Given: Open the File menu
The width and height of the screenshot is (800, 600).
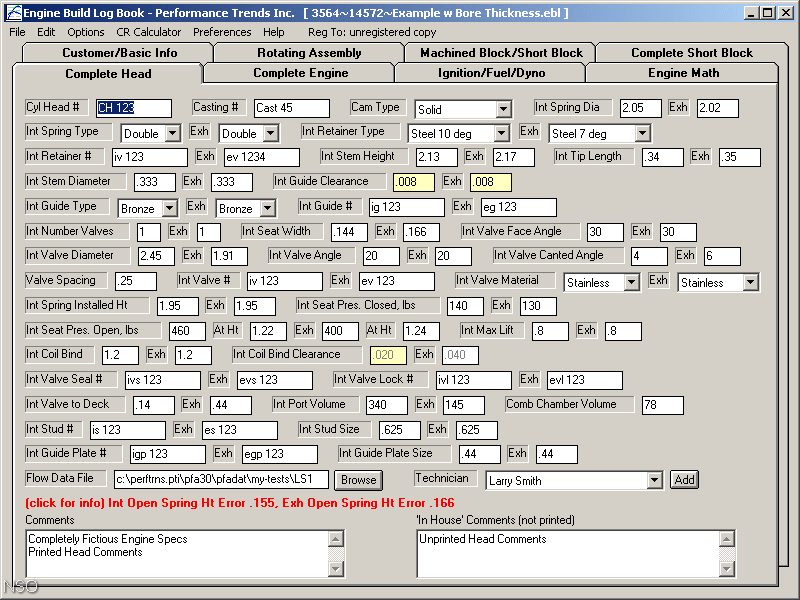Looking at the screenshot, I should tap(17, 32).
